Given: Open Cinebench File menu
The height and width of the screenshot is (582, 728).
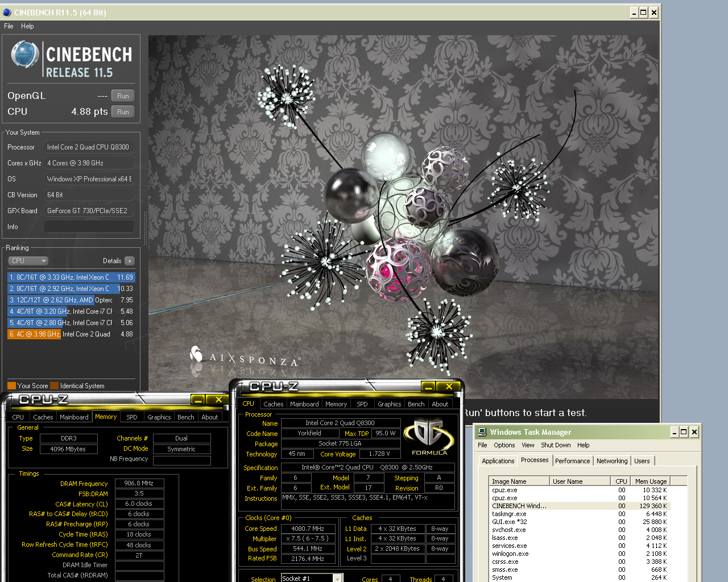Looking at the screenshot, I should (x=9, y=26).
